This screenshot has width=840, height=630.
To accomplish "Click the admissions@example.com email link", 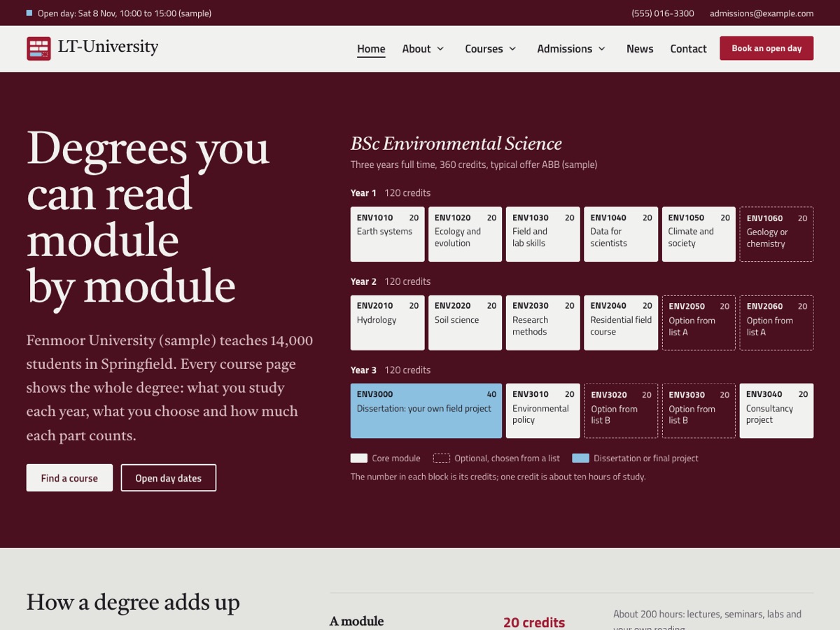I will coord(762,13).
